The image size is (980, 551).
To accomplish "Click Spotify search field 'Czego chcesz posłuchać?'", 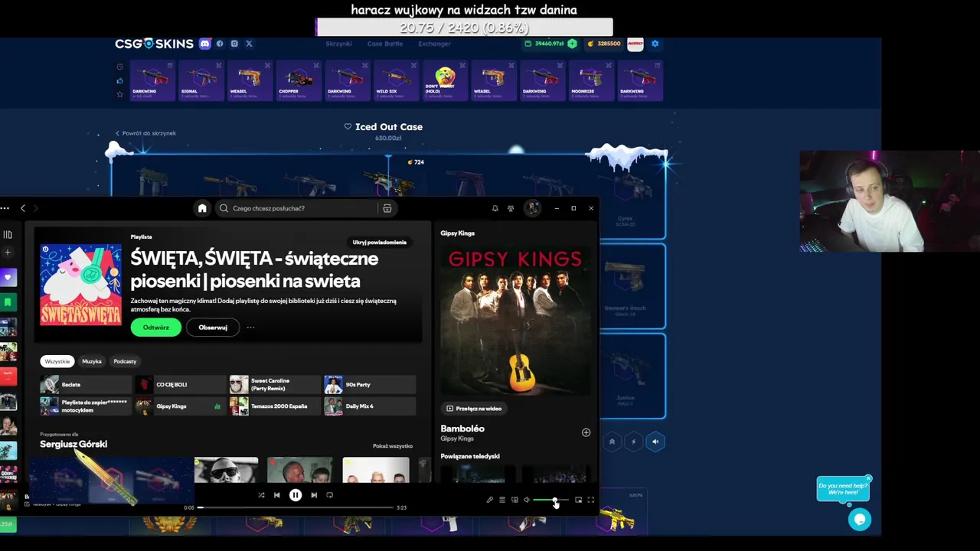I will 299,208.
